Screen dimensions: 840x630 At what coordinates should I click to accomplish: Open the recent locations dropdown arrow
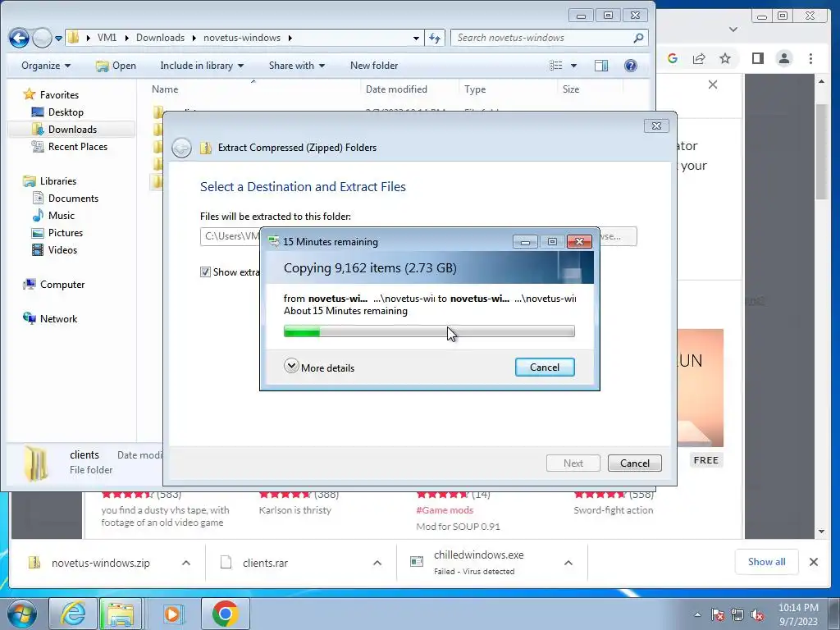click(58, 38)
